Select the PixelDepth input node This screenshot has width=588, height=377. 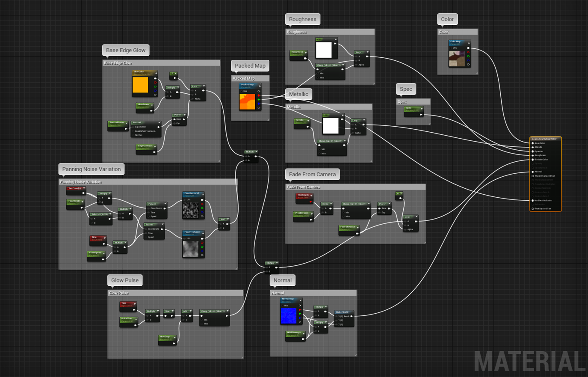tap(304, 198)
